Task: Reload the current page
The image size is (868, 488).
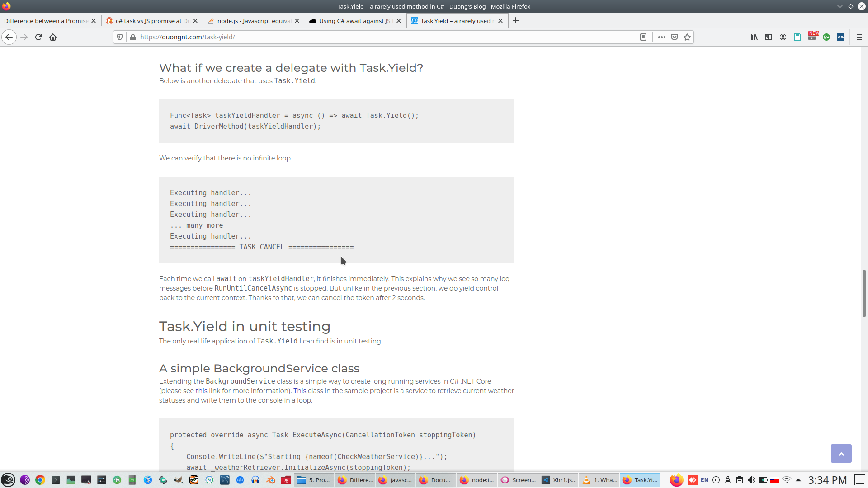Action: [38, 37]
